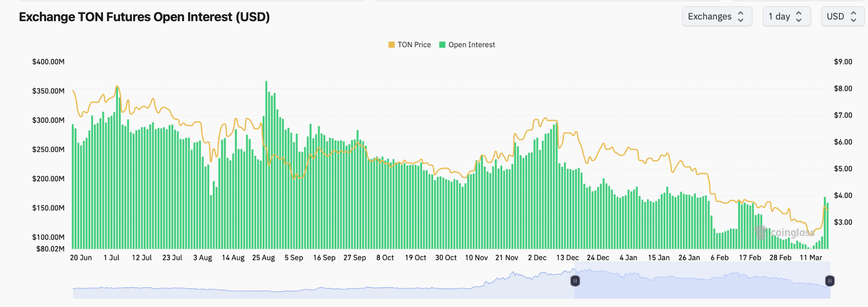Open the 1 day interval dropdown
Image resolution: width=868 pixels, height=307 pixels.
pos(786,17)
